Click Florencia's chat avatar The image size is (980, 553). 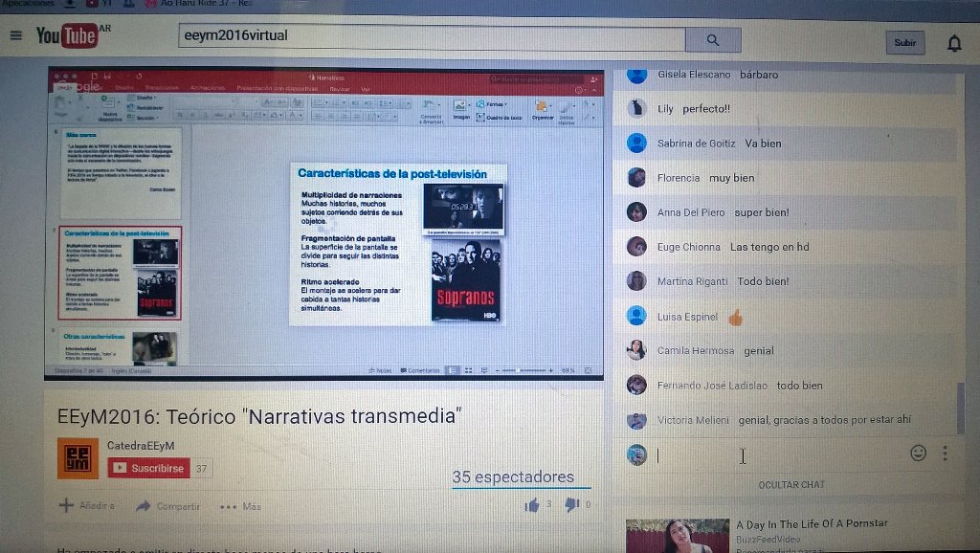pyautogui.click(x=636, y=177)
